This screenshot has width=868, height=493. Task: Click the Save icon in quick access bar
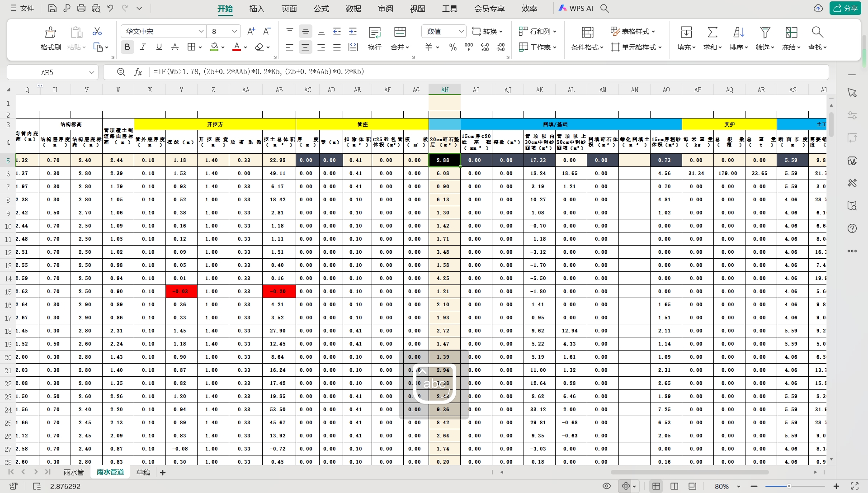(x=52, y=8)
